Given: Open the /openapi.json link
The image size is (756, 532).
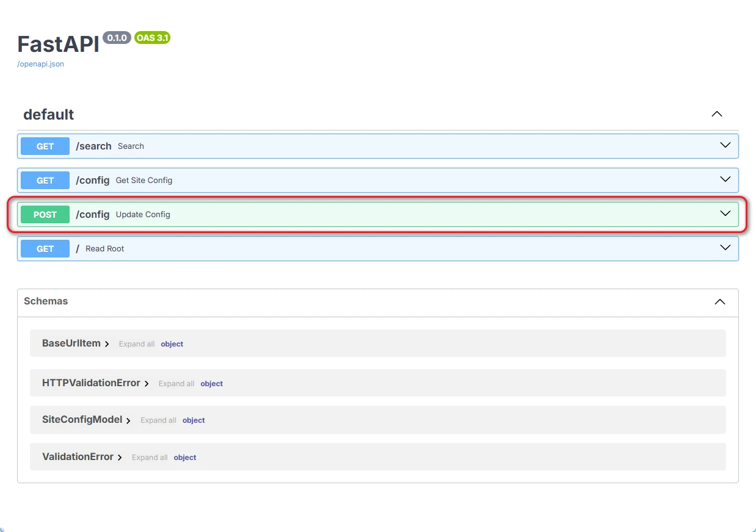Looking at the screenshot, I should [x=40, y=64].
